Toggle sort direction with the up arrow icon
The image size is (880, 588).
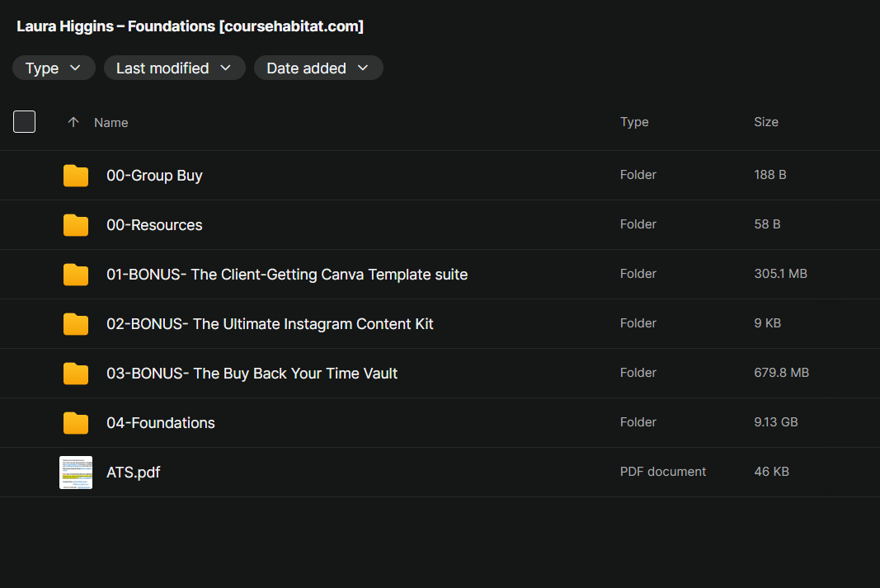(x=73, y=122)
